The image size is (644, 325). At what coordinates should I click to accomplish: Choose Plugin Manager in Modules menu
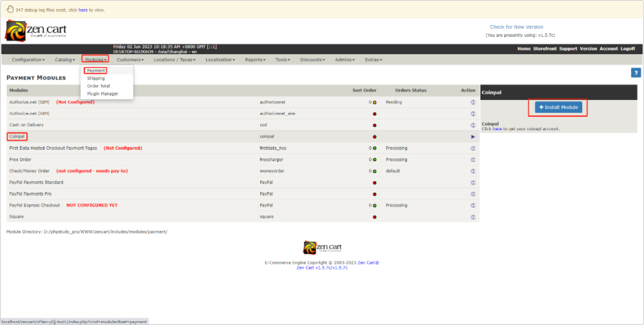[102, 94]
